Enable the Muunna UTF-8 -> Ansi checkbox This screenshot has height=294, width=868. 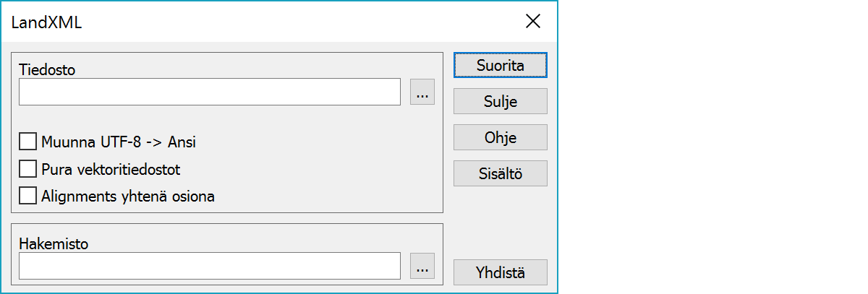tap(27, 141)
